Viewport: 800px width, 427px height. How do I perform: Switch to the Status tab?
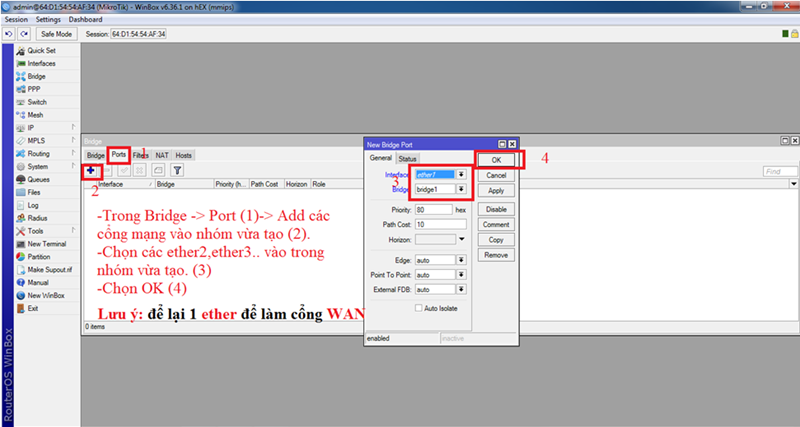pyautogui.click(x=407, y=158)
